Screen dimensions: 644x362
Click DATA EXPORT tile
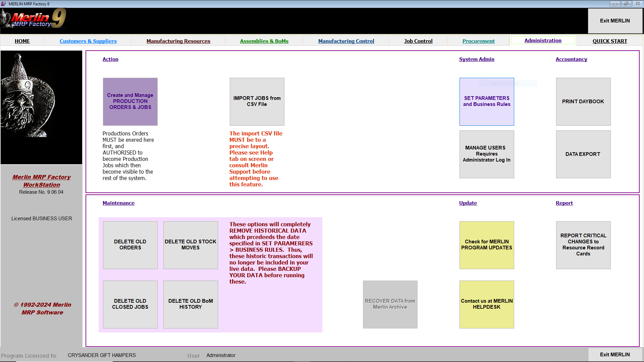[x=583, y=154]
